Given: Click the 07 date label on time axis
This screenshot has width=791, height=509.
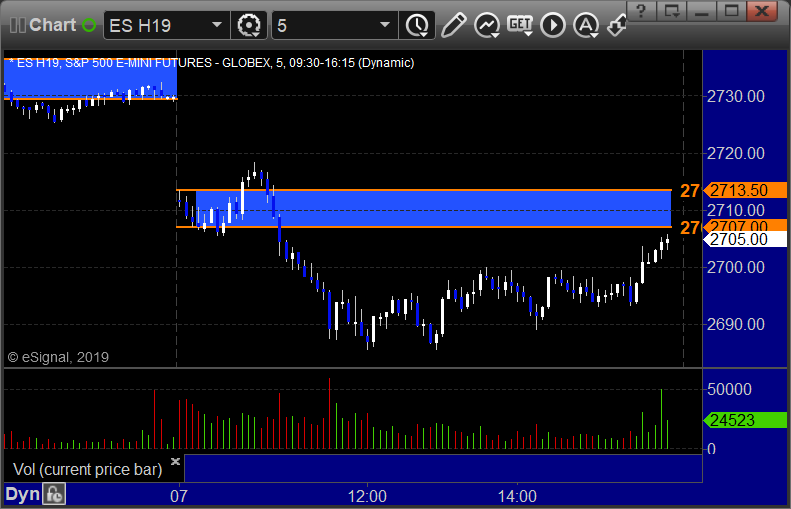Looking at the screenshot, I should coord(179,496).
